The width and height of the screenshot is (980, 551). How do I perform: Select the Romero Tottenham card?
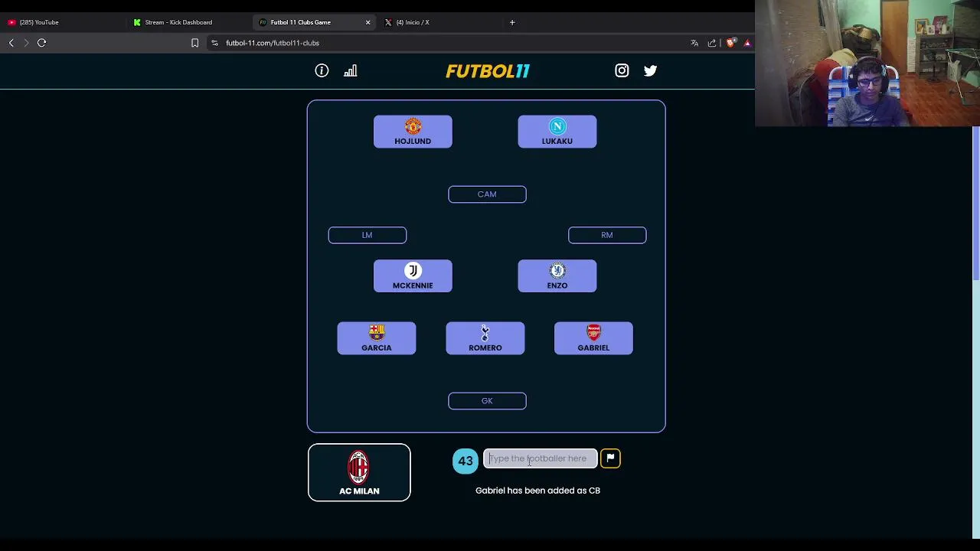[x=485, y=338]
